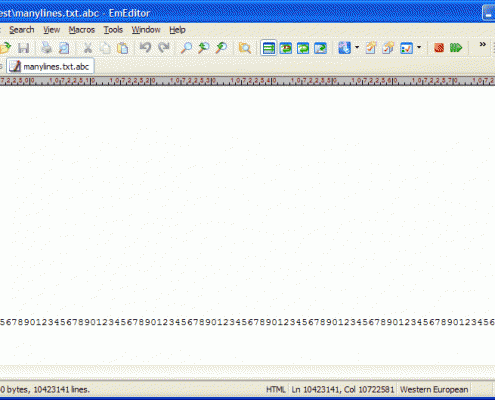495x400 pixels.
Task: Expand toolbar overflow chevron
Action: click(482, 44)
